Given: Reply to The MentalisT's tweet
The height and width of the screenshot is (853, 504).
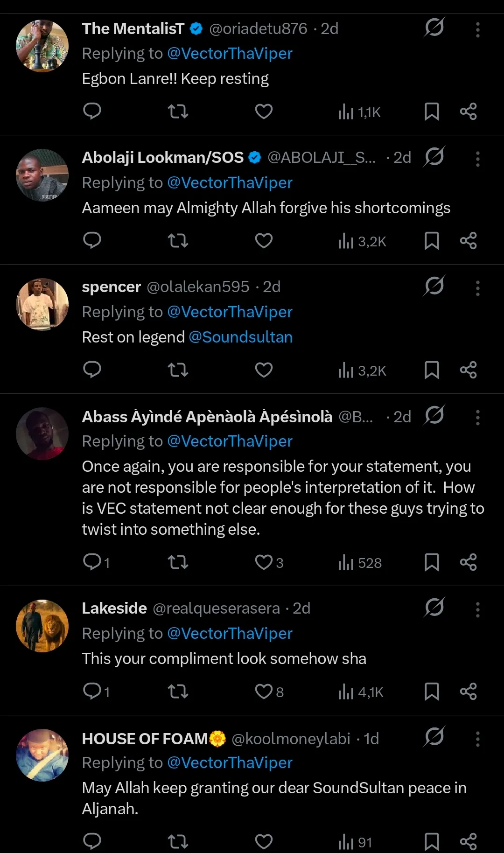Looking at the screenshot, I should [x=92, y=111].
